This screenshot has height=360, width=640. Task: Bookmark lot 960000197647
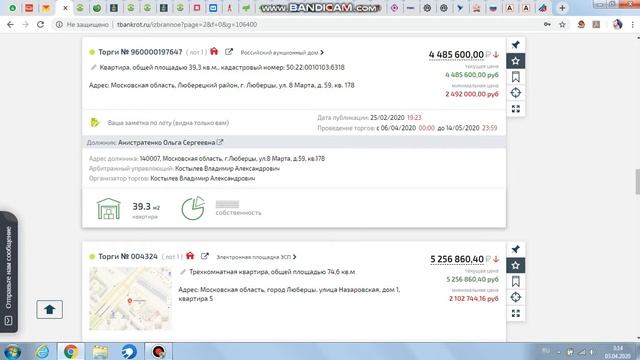pyautogui.click(x=516, y=77)
